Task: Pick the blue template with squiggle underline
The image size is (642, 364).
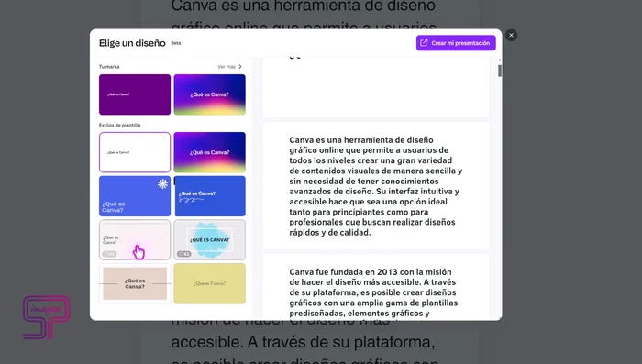Action: (x=210, y=196)
